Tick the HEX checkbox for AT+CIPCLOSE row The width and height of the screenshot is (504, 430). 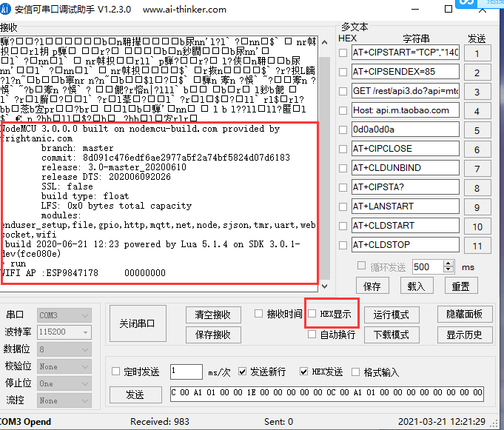[x=343, y=149]
